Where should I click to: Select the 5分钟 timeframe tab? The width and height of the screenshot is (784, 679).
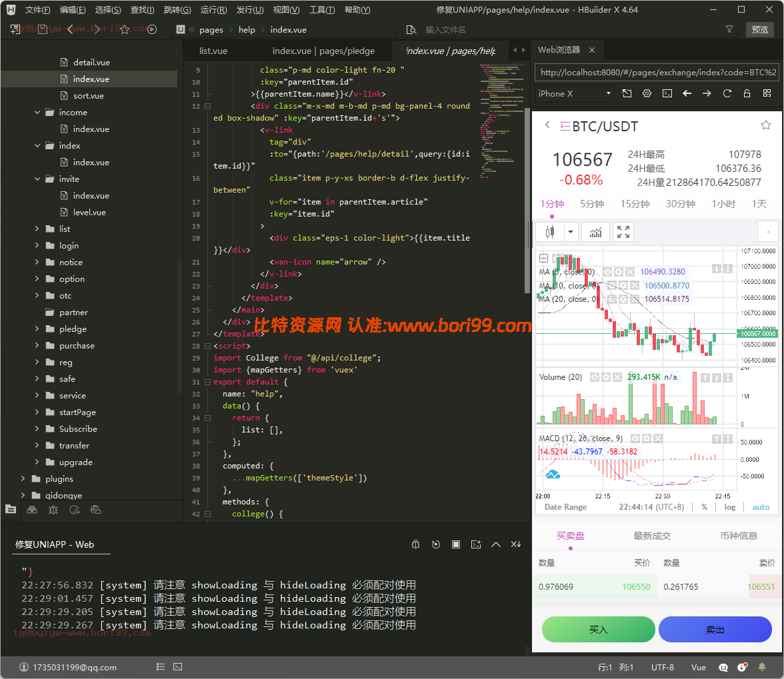coord(592,204)
